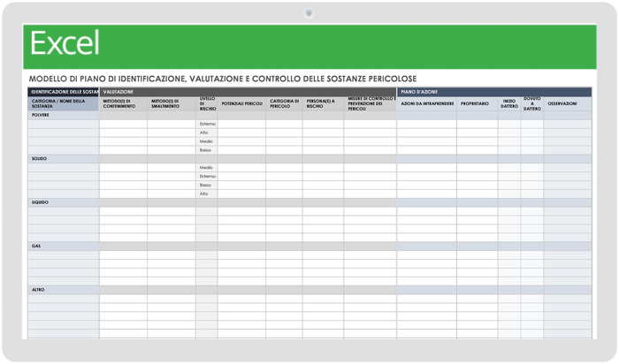Click the Excel logo text in green banner
The image size is (619, 364).
pyautogui.click(x=65, y=43)
